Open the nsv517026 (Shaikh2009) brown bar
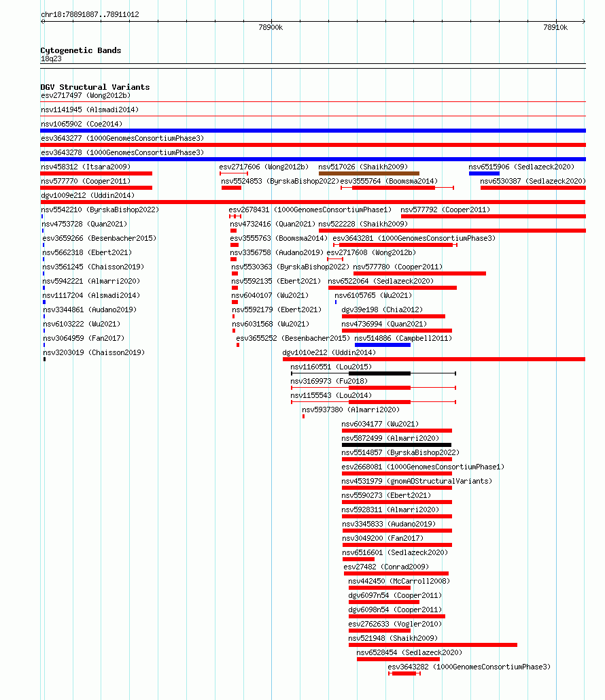This screenshot has height=700, width=605. click(369, 173)
